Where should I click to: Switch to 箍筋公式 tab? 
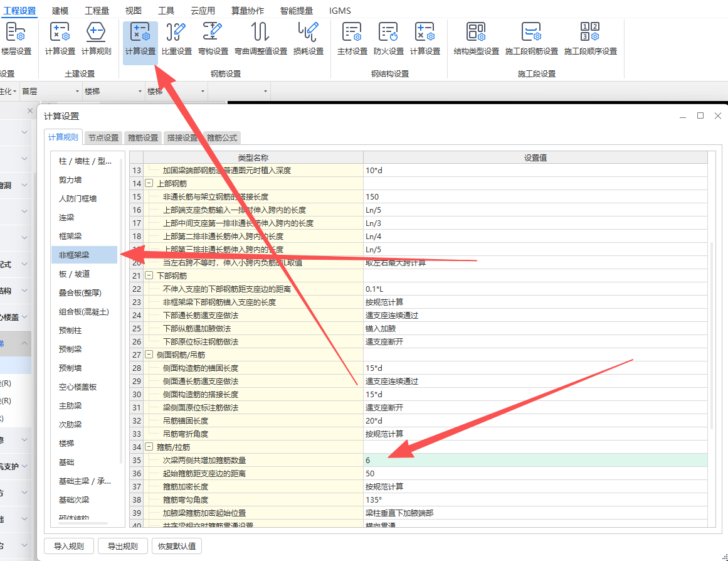(x=222, y=137)
